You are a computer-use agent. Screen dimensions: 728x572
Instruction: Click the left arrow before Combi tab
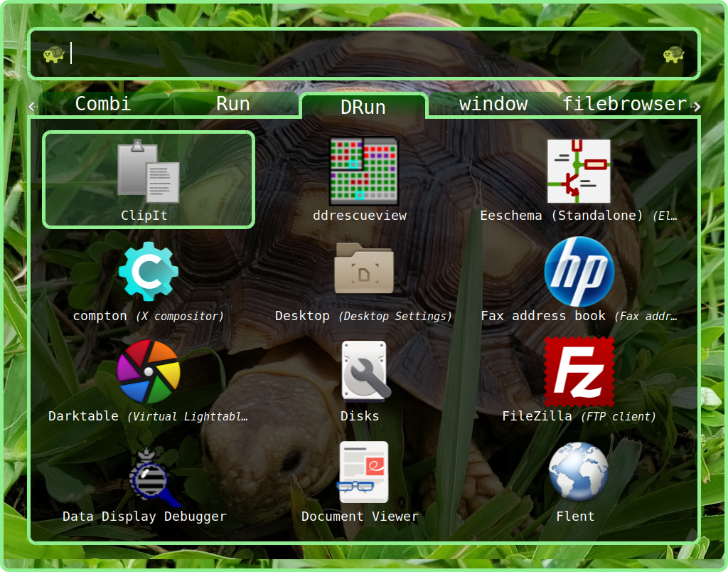(x=31, y=107)
